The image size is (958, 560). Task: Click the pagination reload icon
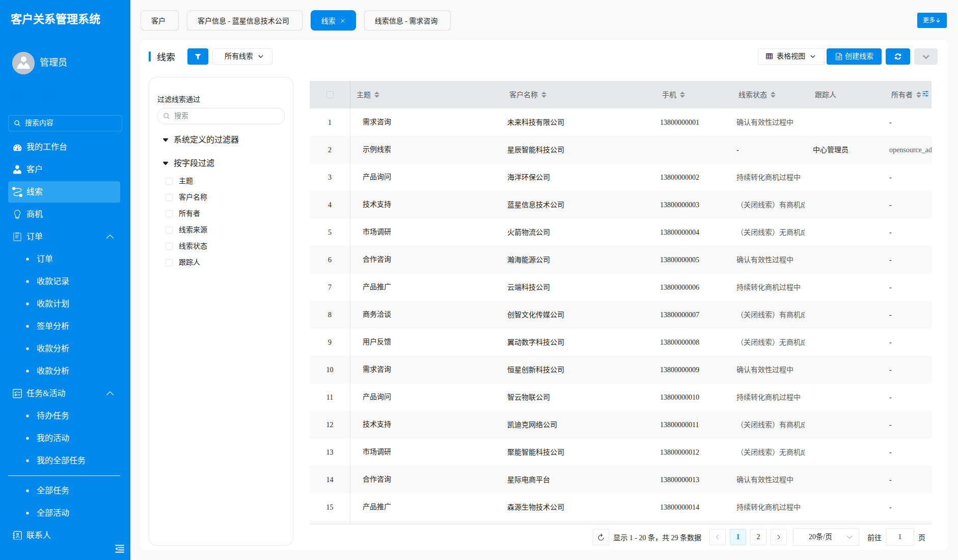coord(601,537)
